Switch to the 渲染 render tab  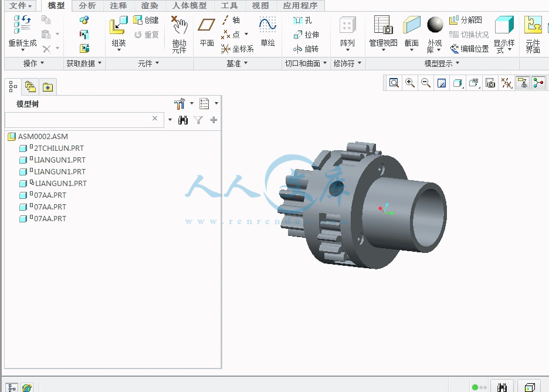(x=150, y=6)
